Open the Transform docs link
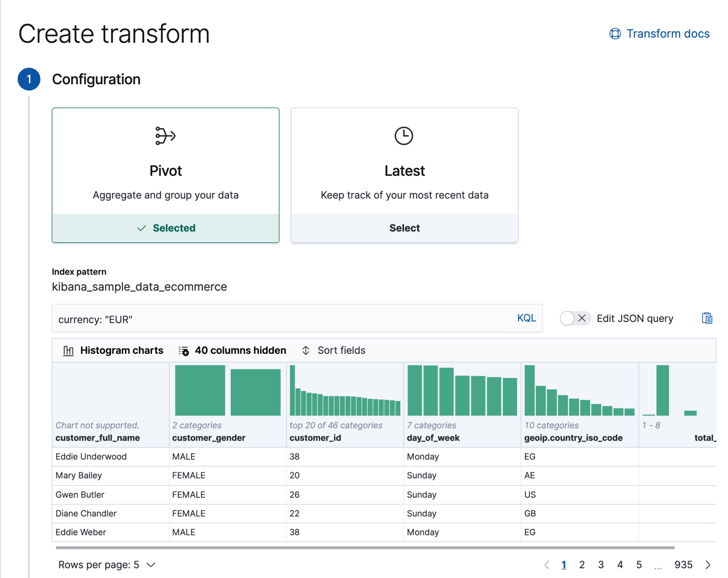This screenshot has width=728, height=578. pyautogui.click(x=667, y=34)
